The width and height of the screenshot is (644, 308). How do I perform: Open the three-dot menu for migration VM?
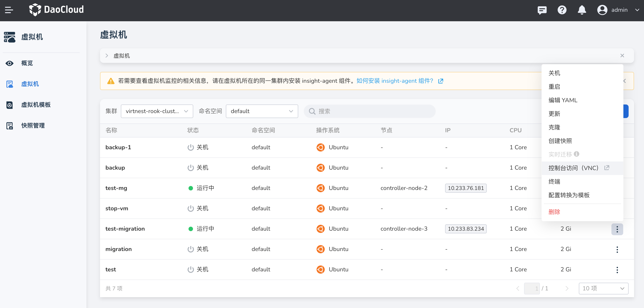(617, 249)
